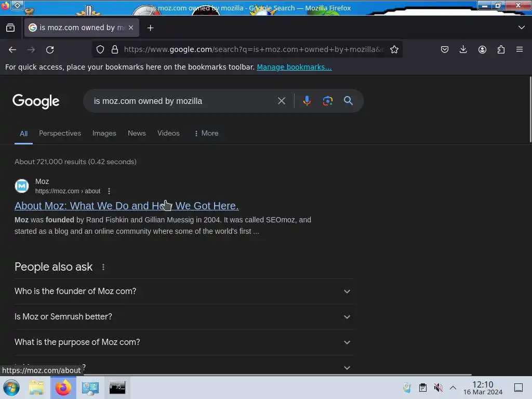Open a new tab with the plus button
The width and height of the screenshot is (532, 399).
(150, 28)
